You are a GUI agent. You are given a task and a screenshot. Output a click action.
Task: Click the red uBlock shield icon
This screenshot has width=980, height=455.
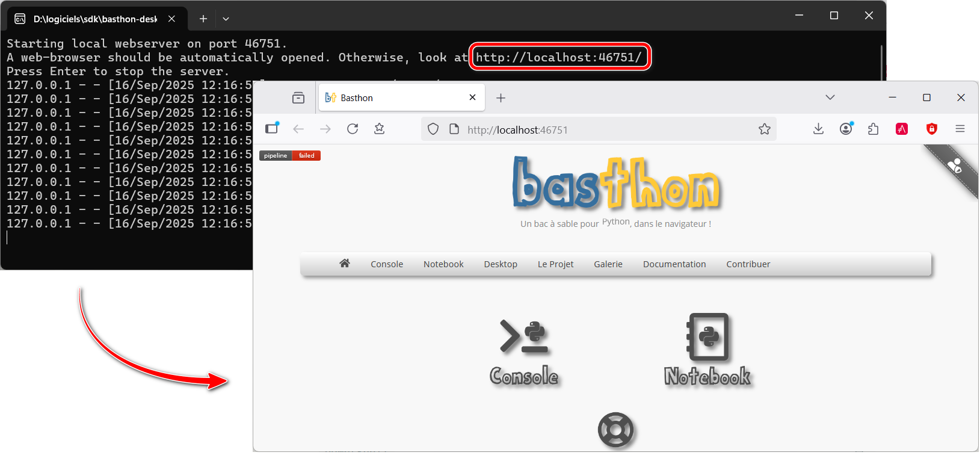point(931,129)
